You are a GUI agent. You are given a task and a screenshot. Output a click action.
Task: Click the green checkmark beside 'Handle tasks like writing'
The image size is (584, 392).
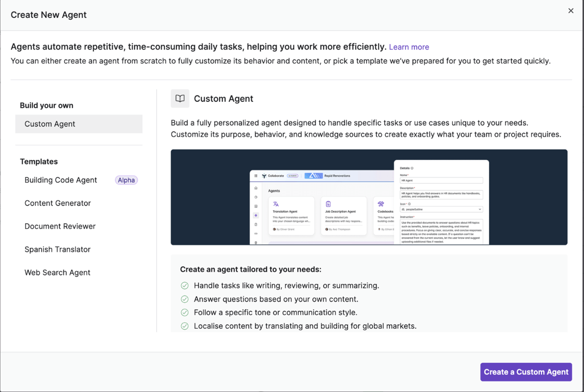pos(185,285)
